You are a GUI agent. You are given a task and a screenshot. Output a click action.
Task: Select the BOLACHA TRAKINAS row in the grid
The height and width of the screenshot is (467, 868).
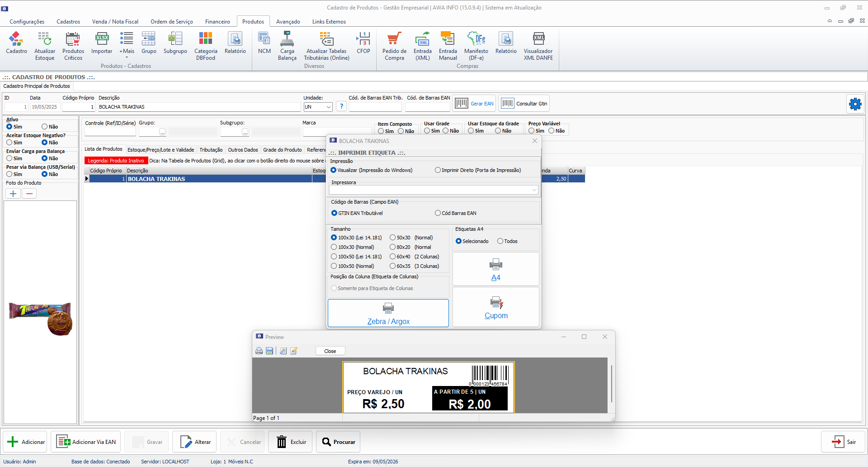[x=335, y=179]
